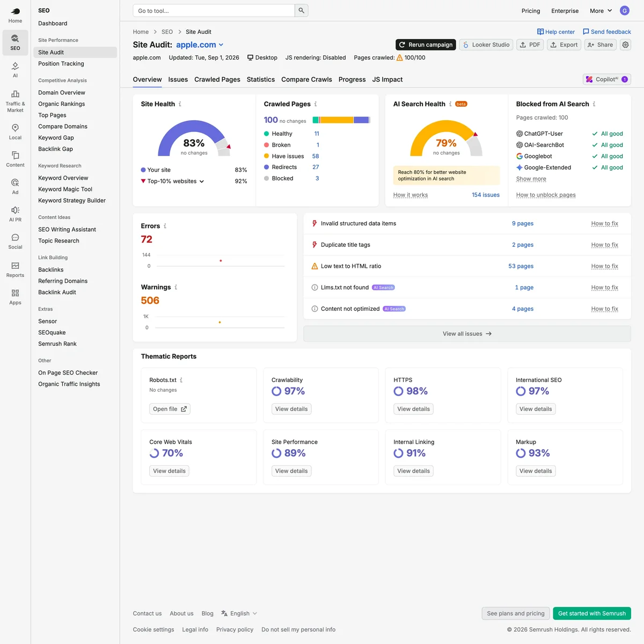Click the Redirects count 27
This screenshot has height=644, width=644.
(x=316, y=167)
